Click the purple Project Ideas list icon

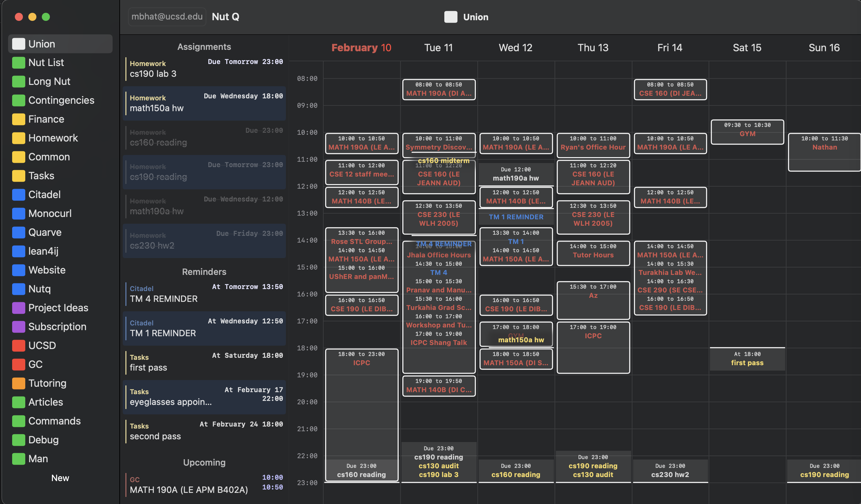(x=19, y=308)
